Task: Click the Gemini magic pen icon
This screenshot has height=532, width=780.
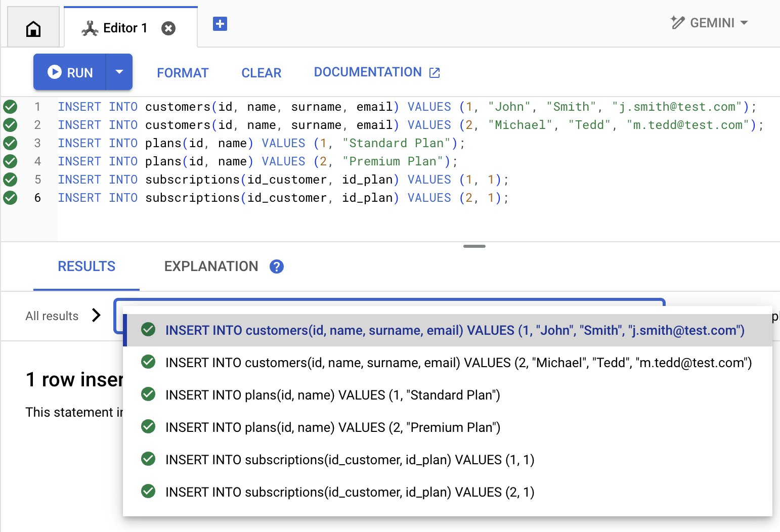Action: coord(677,23)
